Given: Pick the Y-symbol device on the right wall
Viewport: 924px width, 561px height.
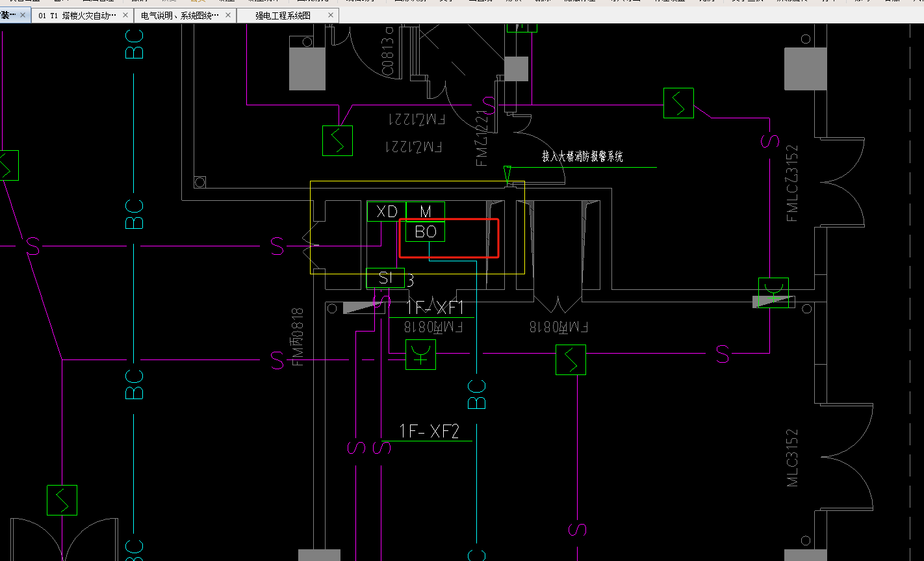Looking at the screenshot, I should pos(773,293).
